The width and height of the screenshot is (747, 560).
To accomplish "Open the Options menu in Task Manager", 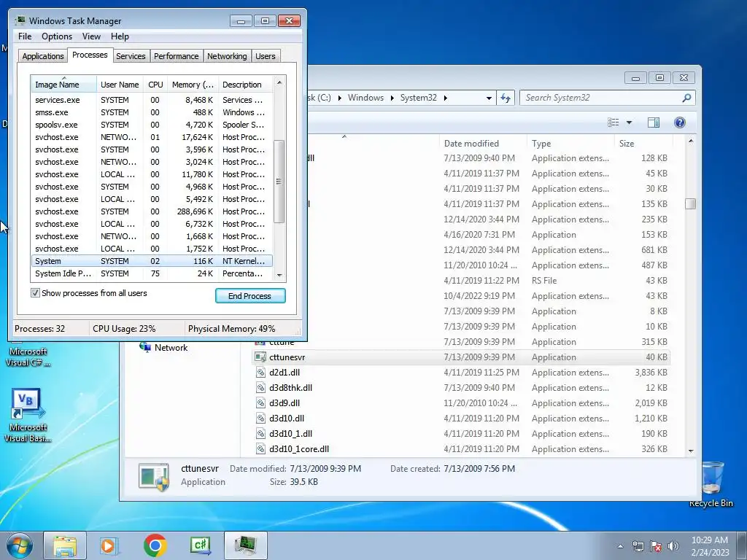I will coord(57,36).
